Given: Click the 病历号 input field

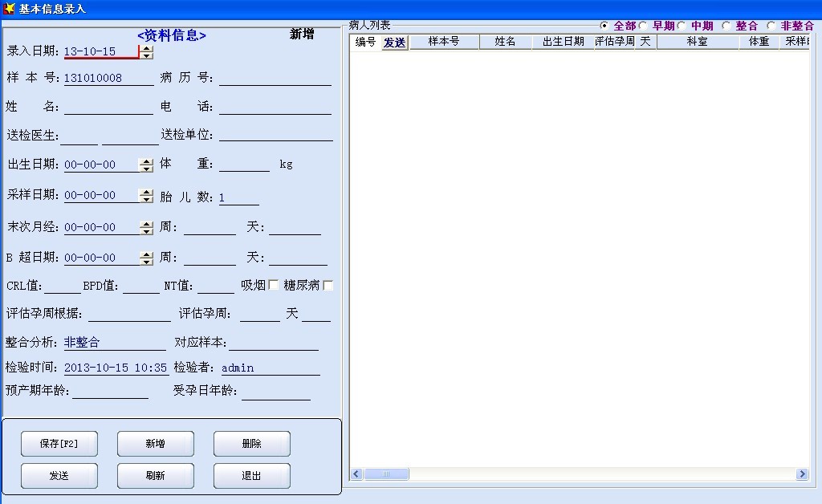Looking at the screenshot, I should (x=275, y=78).
